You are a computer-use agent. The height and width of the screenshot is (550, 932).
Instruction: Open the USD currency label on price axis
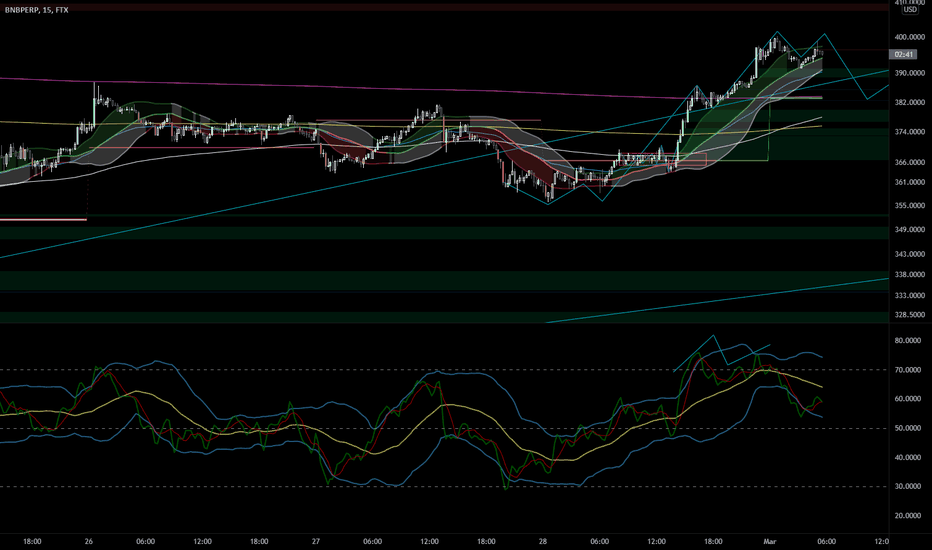[910, 10]
